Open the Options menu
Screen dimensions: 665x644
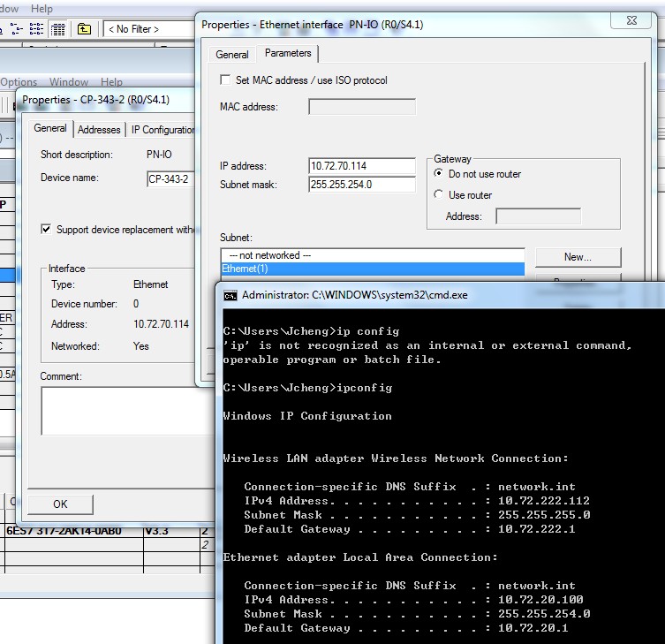pyautogui.click(x=19, y=82)
